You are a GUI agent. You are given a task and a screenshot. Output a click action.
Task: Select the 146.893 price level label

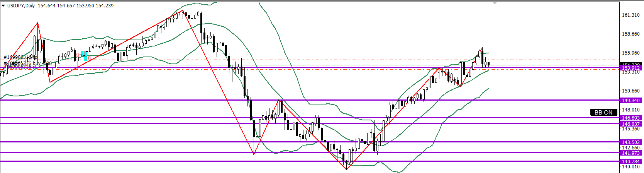[630, 118]
